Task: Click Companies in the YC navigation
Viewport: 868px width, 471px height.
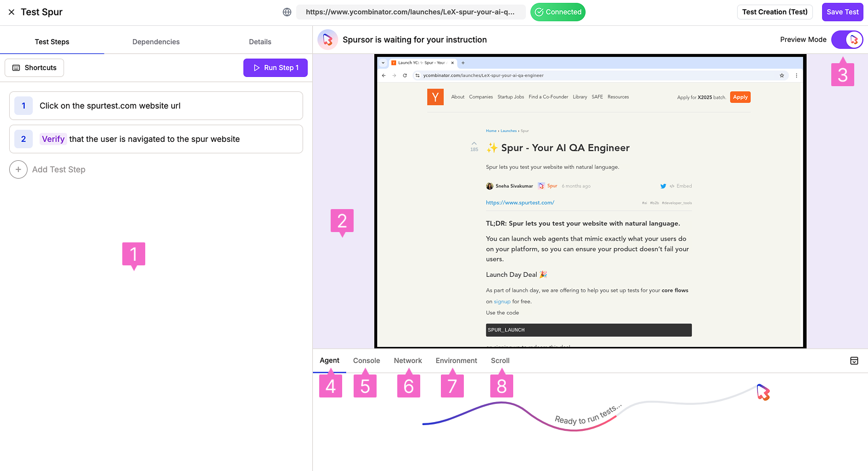Action: (481, 97)
